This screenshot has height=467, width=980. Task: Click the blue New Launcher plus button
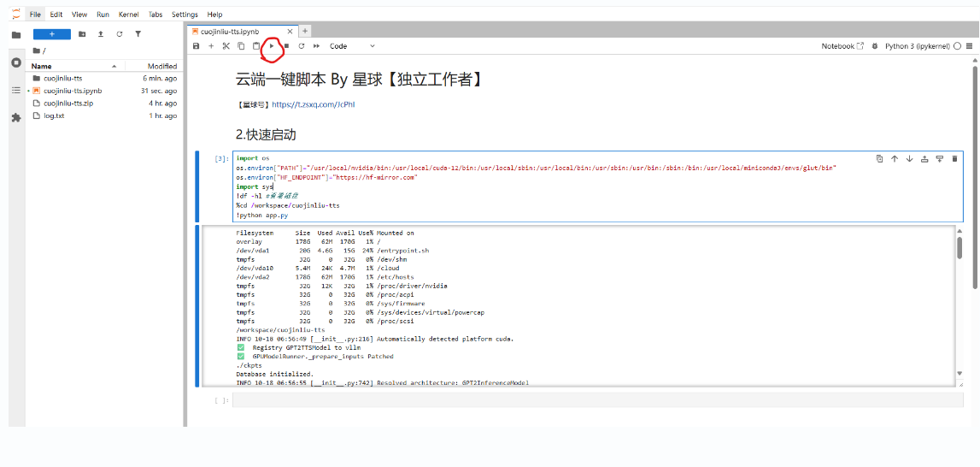pos(51,34)
